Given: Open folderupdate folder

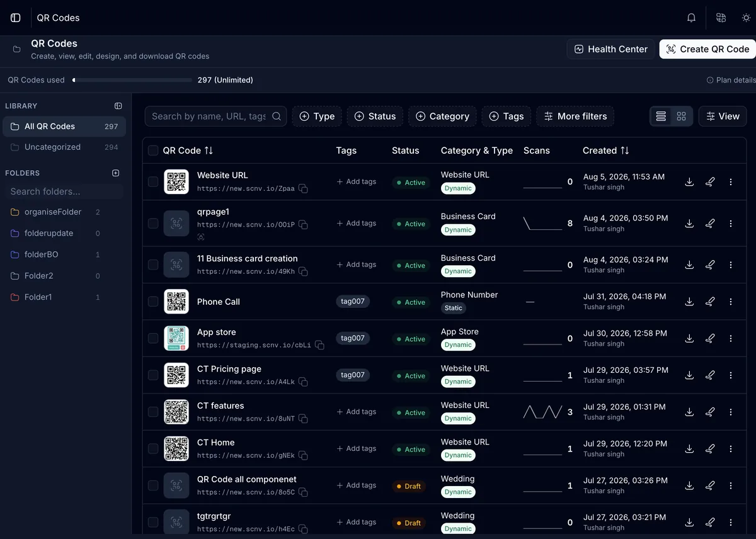Looking at the screenshot, I should click(64, 234).
